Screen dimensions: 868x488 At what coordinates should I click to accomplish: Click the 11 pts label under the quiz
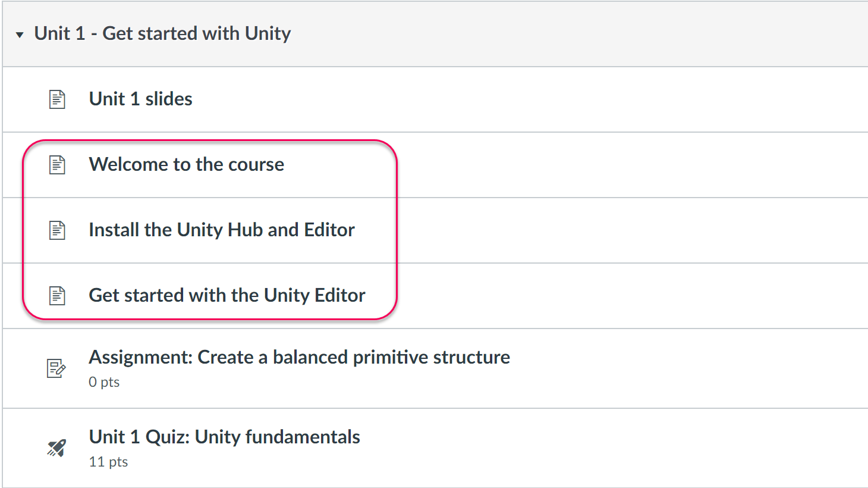[108, 462]
